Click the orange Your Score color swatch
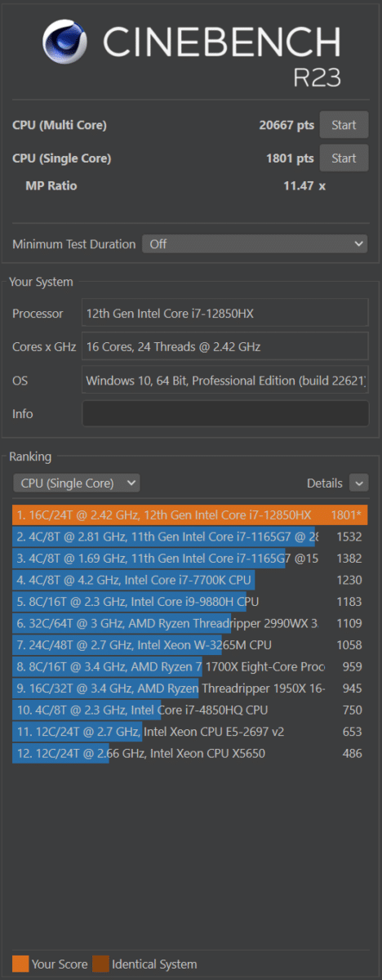The height and width of the screenshot is (980, 382). click(20, 964)
